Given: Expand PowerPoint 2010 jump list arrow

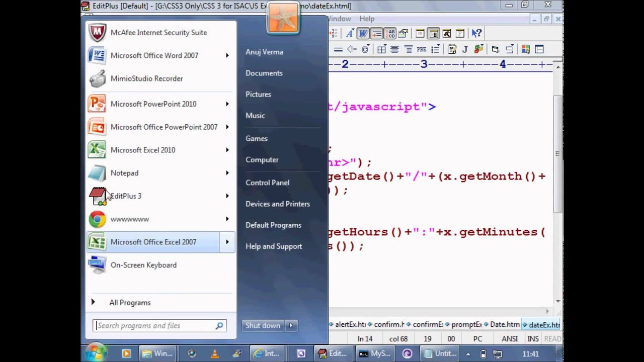Looking at the screenshot, I should [227, 104].
